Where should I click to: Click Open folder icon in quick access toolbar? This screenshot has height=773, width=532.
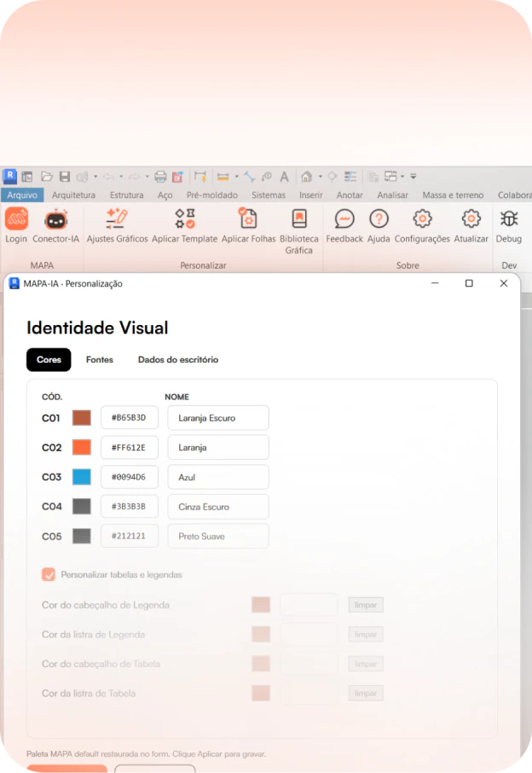click(46, 177)
